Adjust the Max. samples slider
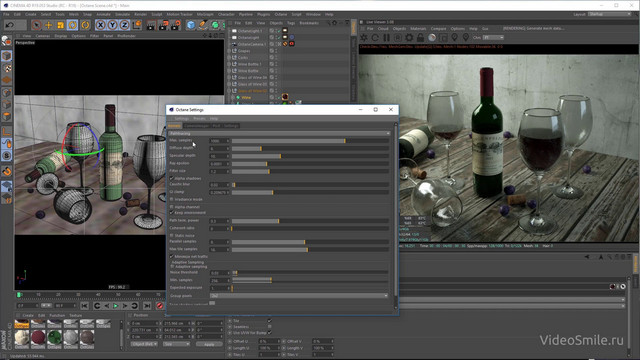This screenshot has height=360, width=640. point(310,141)
